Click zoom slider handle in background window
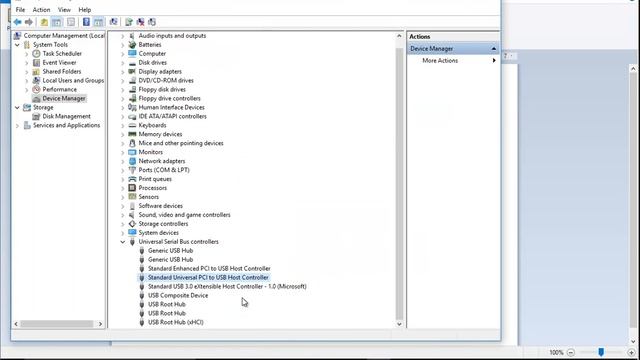Image resolution: width=640 pixels, height=360 pixels. click(601, 352)
